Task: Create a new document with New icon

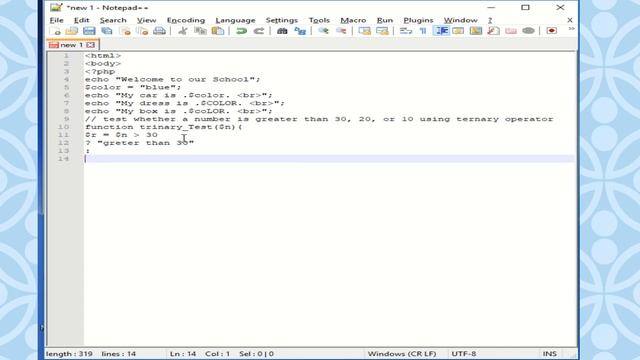Action: 55,31
